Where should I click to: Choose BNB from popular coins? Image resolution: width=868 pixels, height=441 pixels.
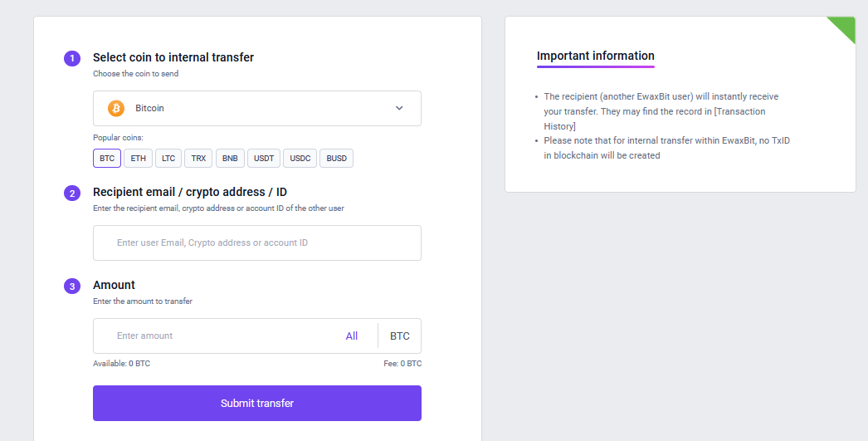tap(230, 158)
